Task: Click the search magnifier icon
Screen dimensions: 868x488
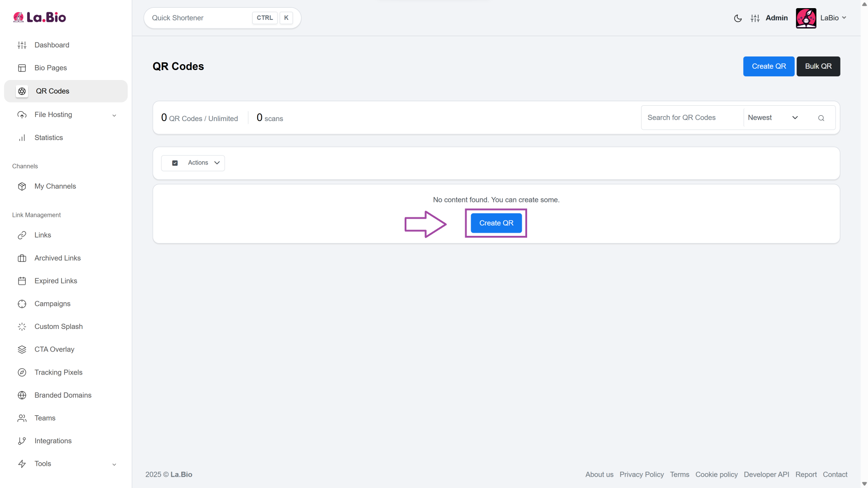Action: (821, 118)
